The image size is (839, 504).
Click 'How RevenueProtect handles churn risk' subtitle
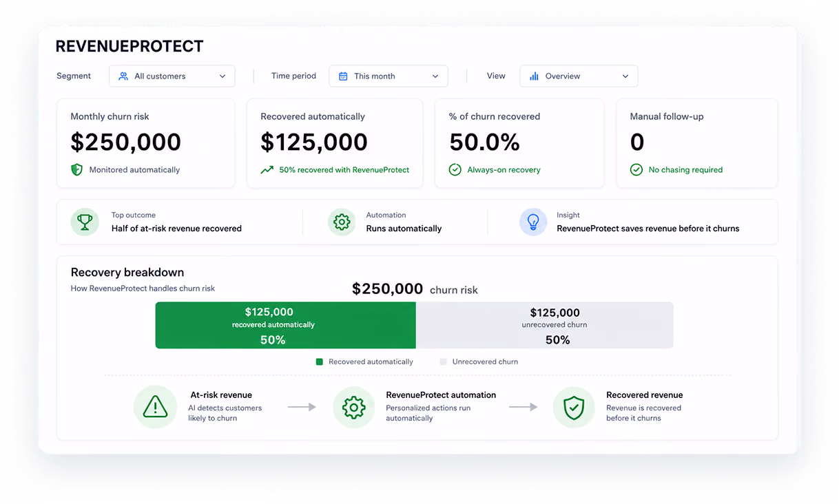[x=143, y=288]
